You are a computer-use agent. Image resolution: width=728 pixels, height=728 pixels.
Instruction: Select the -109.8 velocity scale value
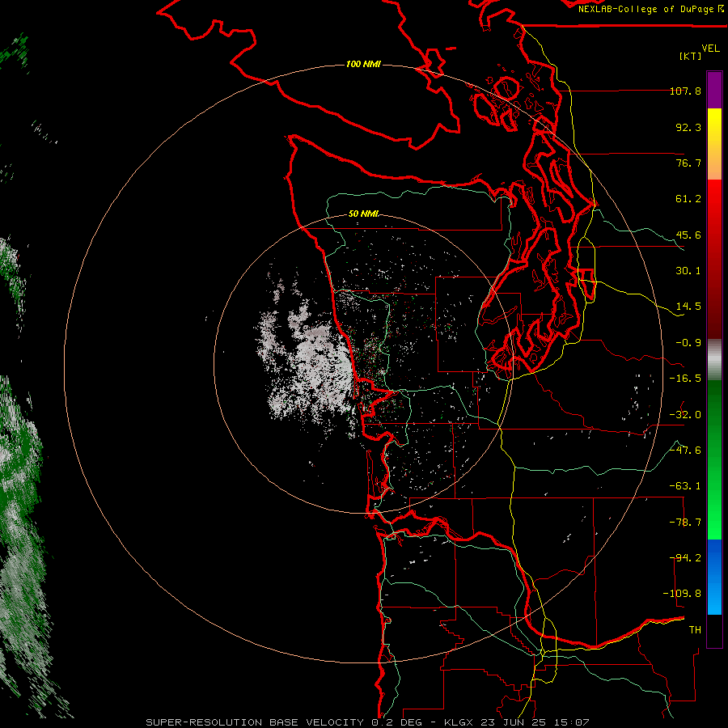click(x=682, y=594)
